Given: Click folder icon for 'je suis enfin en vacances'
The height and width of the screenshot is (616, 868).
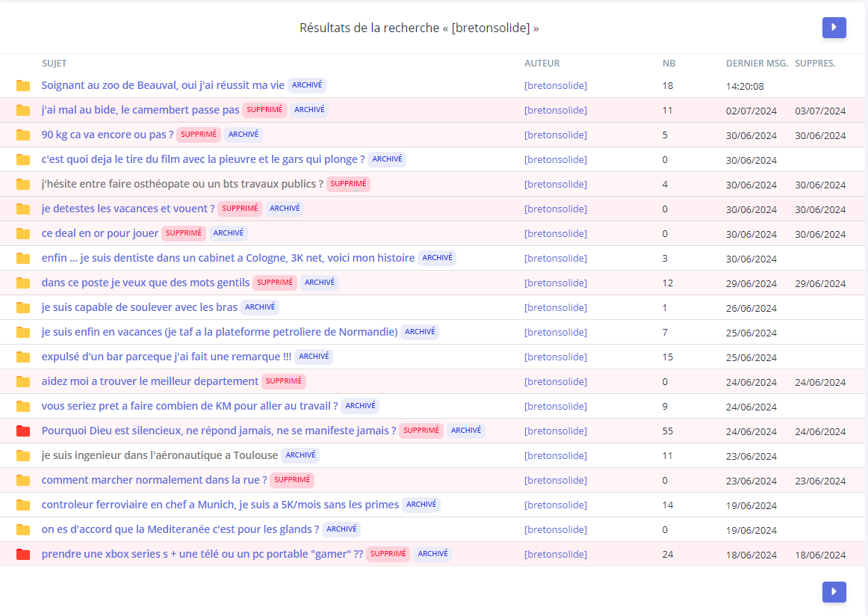Looking at the screenshot, I should [x=23, y=332].
